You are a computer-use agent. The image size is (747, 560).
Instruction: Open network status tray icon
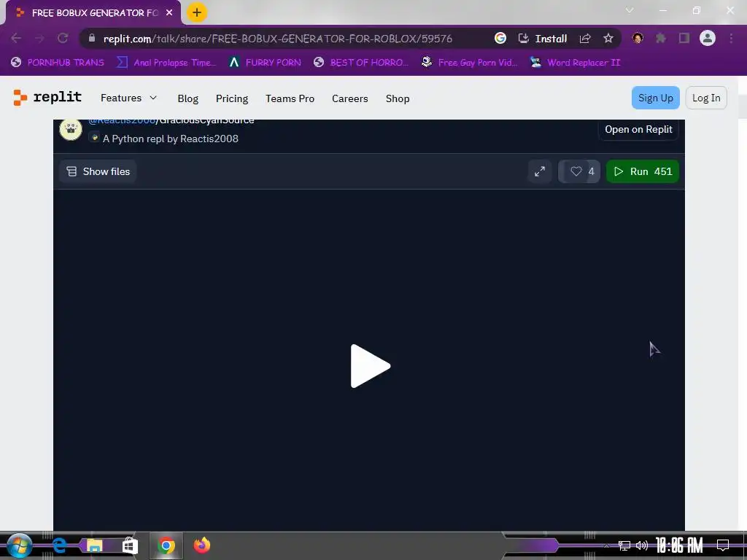(x=624, y=545)
